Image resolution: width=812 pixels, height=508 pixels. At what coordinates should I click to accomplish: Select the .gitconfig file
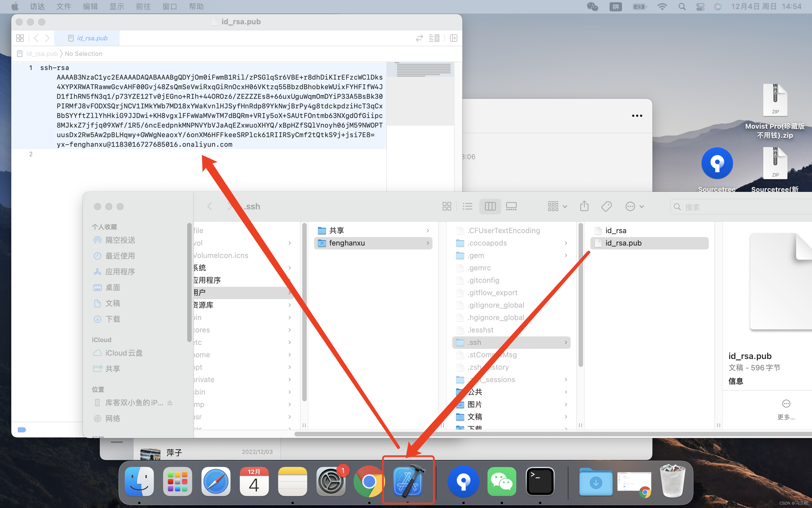511,280
